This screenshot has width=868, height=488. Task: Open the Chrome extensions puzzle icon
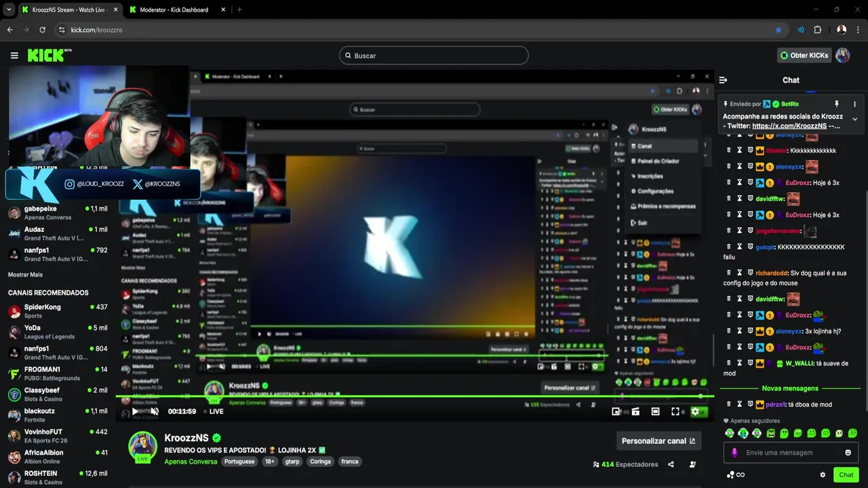pyautogui.click(x=817, y=30)
